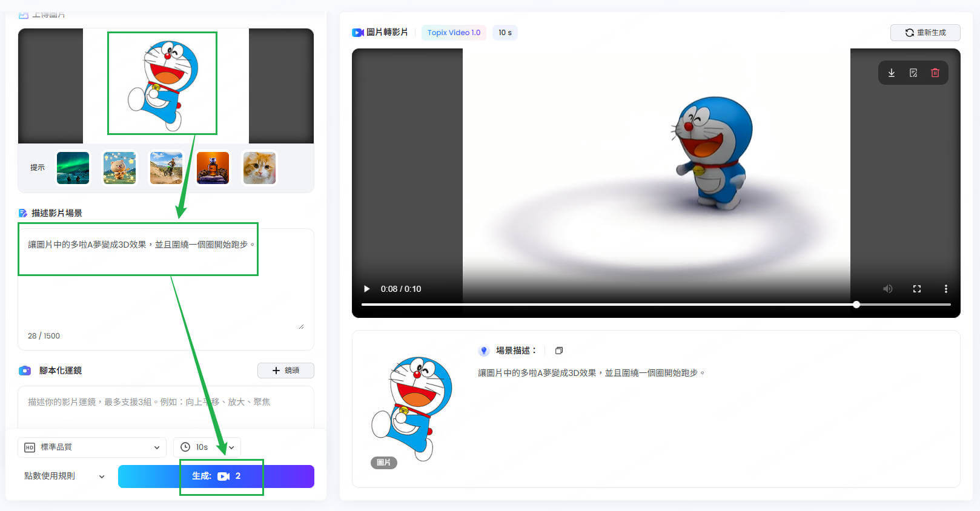Click the 圖片轉影片 heading icon
Viewport: 980px width, 511px height.
[x=358, y=33]
